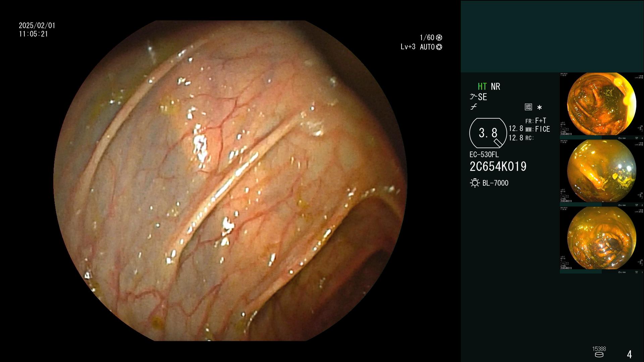Click the light source lamp icon
The image size is (644, 362).
[475, 183]
